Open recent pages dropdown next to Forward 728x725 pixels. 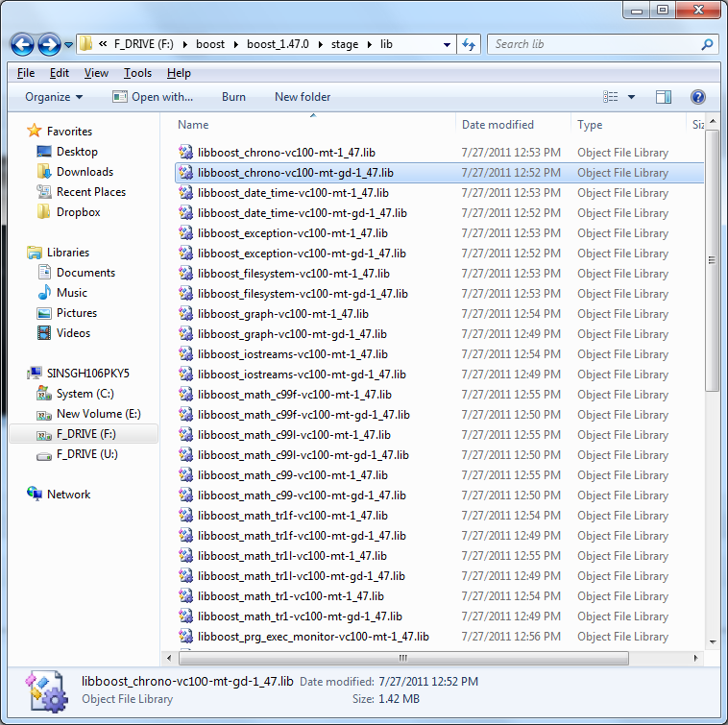(x=68, y=45)
